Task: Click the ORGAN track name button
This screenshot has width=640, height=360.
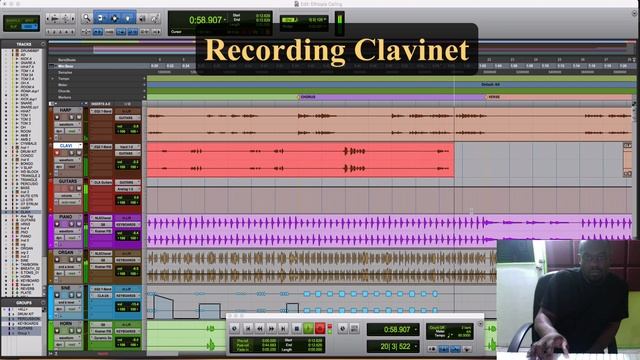Action: [x=65, y=252]
